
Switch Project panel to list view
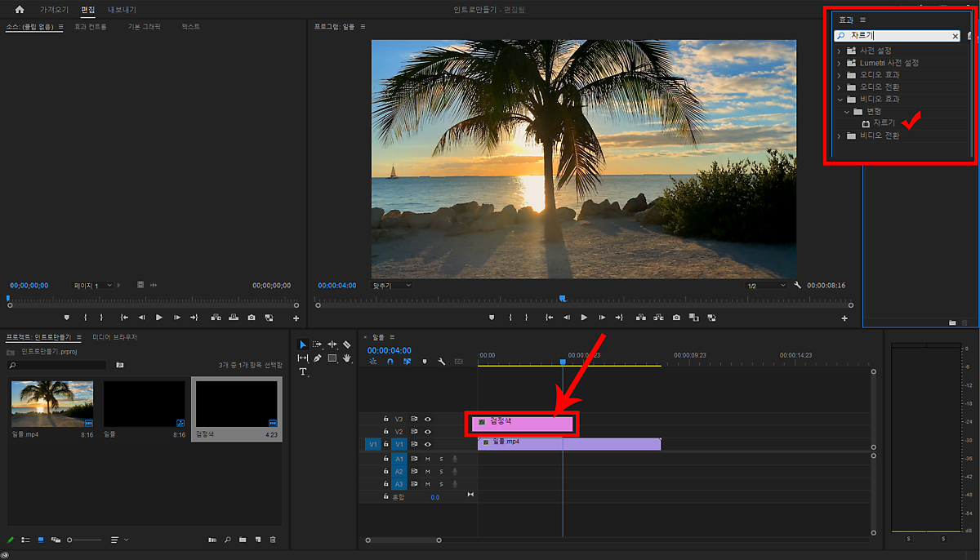click(25, 540)
